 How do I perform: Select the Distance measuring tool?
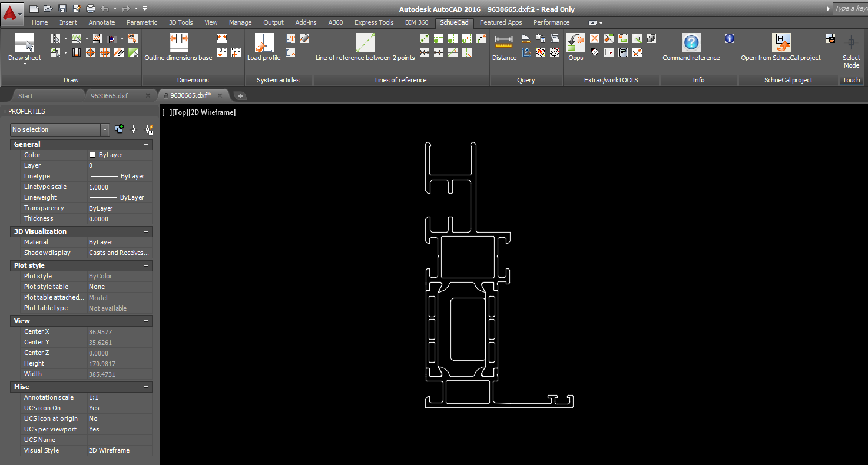click(504, 43)
